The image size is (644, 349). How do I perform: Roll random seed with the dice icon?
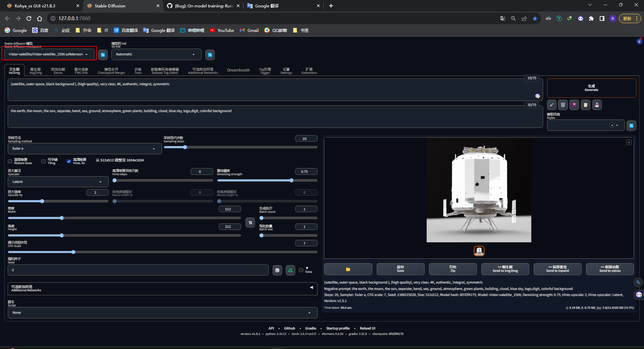click(x=277, y=270)
